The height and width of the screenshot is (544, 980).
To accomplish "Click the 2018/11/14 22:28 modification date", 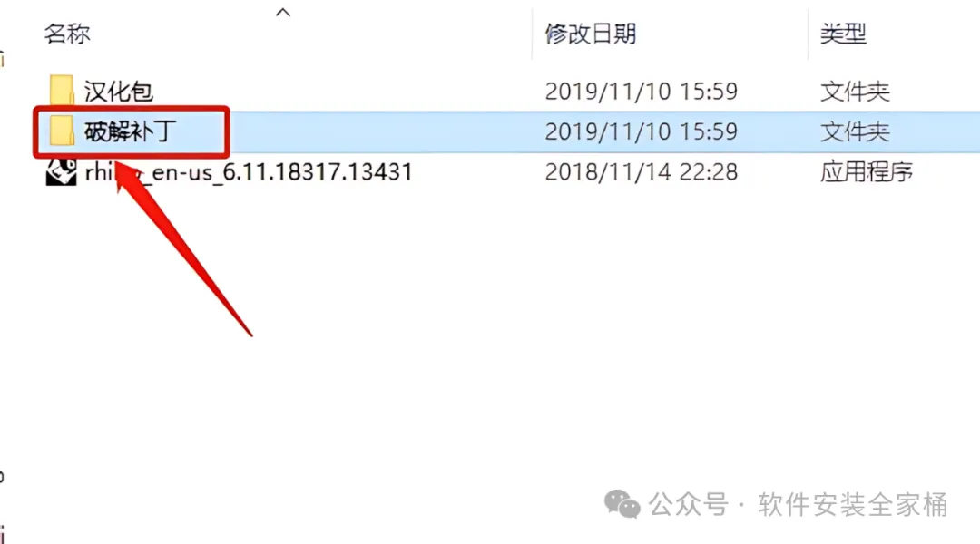I will tap(642, 171).
